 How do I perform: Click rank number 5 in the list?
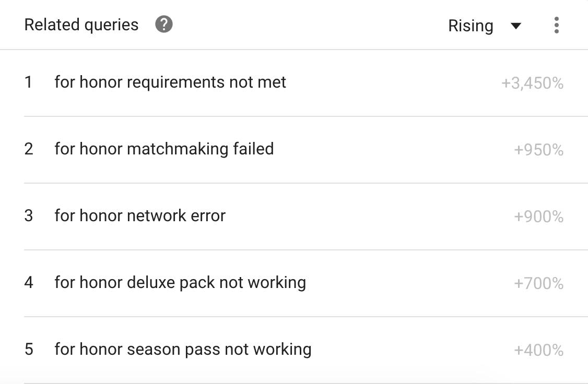29,350
